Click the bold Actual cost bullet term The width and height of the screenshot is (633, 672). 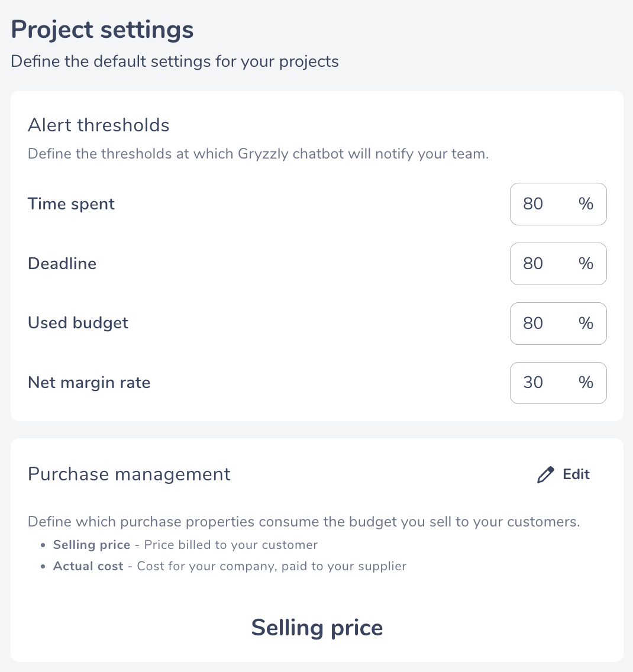pos(88,566)
